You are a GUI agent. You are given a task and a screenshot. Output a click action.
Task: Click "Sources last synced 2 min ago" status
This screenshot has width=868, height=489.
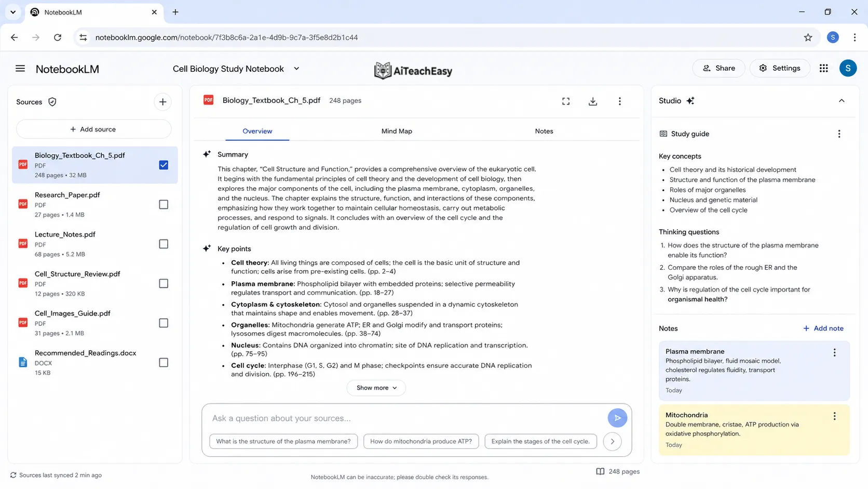tap(60, 475)
